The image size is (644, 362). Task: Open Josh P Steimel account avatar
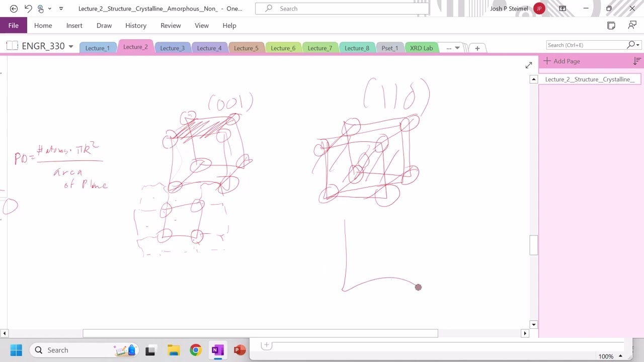(539, 9)
